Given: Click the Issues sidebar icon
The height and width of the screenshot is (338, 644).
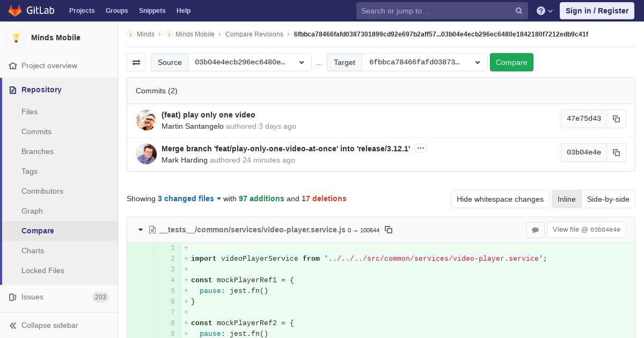Looking at the screenshot, I should tap(13, 297).
